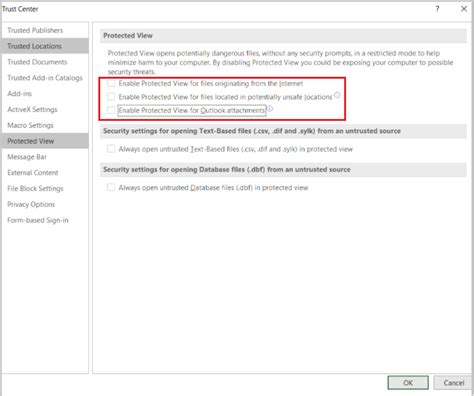Image resolution: width=474 pixels, height=396 pixels.
Task: Open Trusted Add-in Catalogs page
Action: (x=45, y=78)
